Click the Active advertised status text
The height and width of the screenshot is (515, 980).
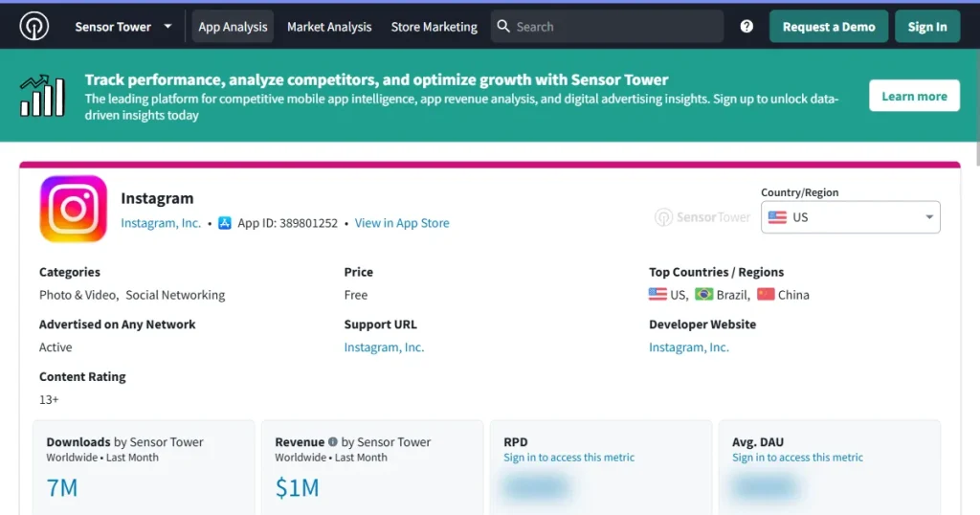[x=56, y=347]
